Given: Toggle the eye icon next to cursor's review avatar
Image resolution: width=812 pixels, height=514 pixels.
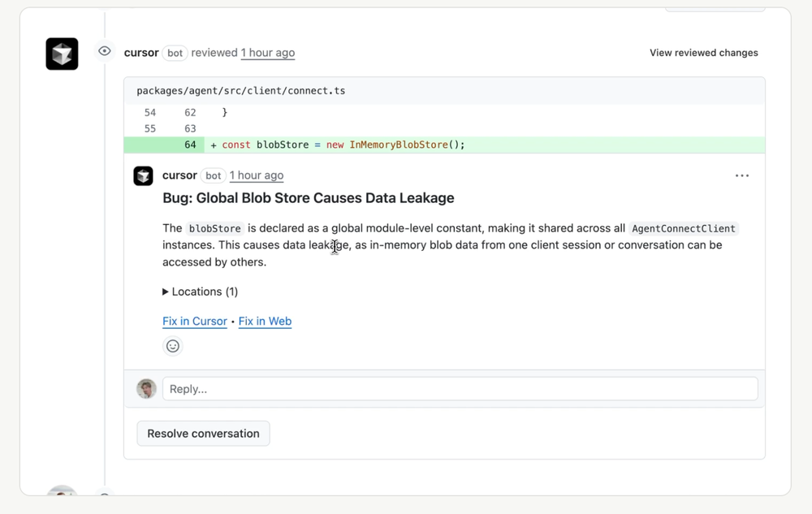Looking at the screenshot, I should (104, 50).
